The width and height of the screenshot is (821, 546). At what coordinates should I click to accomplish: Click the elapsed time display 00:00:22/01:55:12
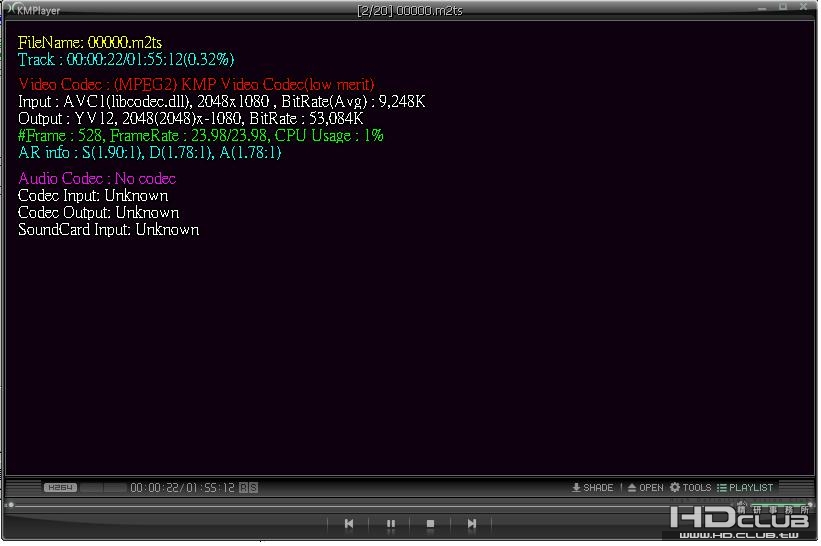click(183, 489)
